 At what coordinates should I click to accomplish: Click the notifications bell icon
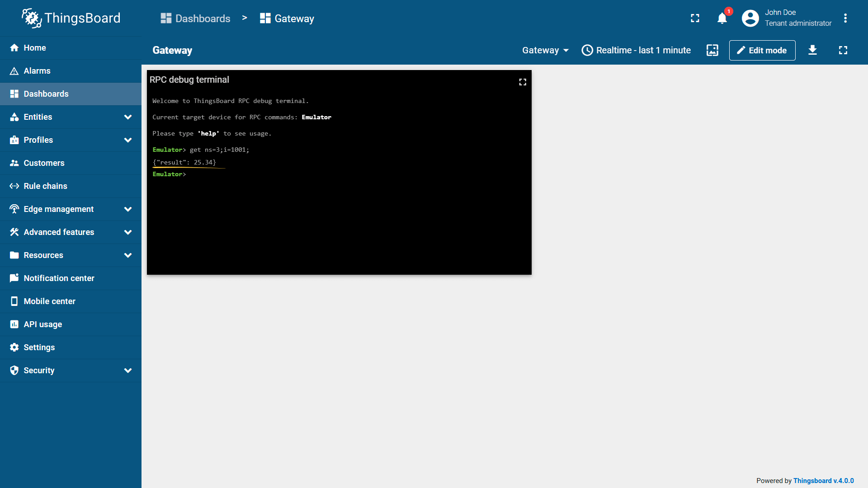[x=722, y=19]
